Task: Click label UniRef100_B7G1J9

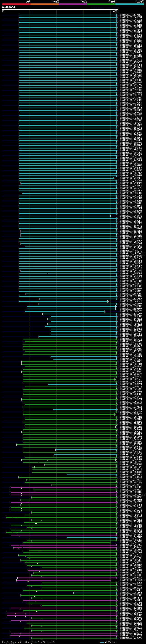Action: pos(131,572)
